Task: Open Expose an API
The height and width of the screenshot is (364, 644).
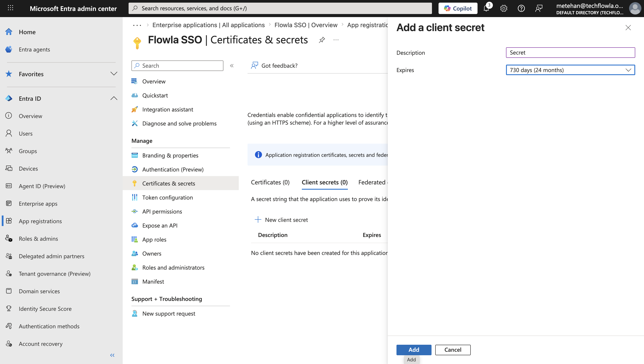Action: tap(160, 225)
